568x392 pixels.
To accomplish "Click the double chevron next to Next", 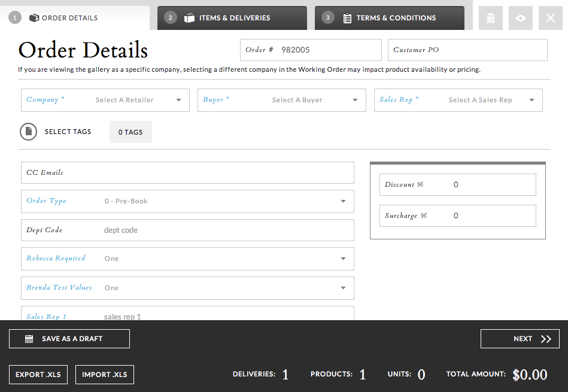I will click(546, 339).
